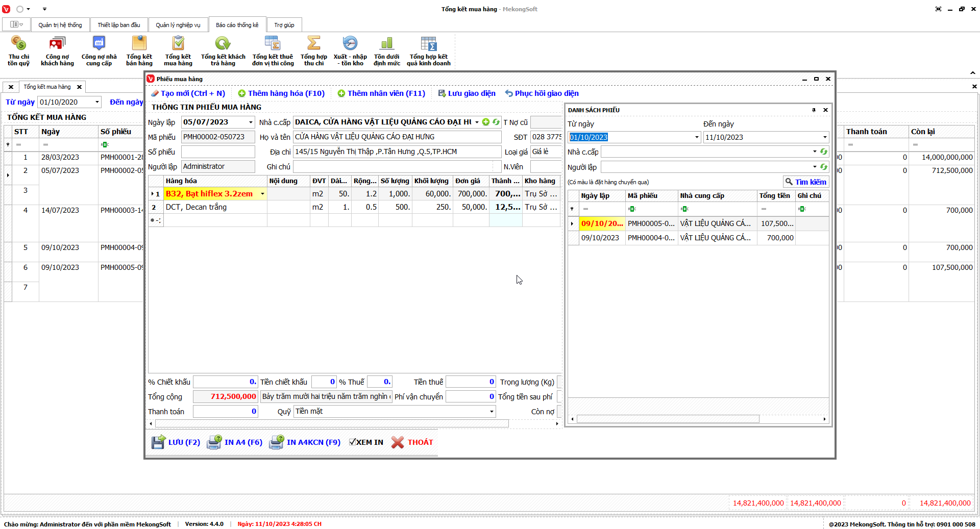Toggle the XEM IN checkbox

(x=352, y=442)
